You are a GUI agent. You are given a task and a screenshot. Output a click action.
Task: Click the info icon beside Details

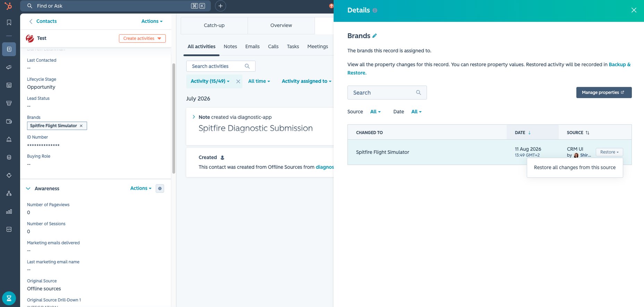pos(375,10)
